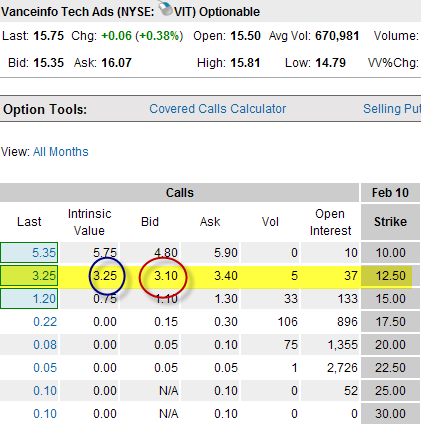
Task: Open the Covered Calls Calculator link
Action: pos(218,109)
